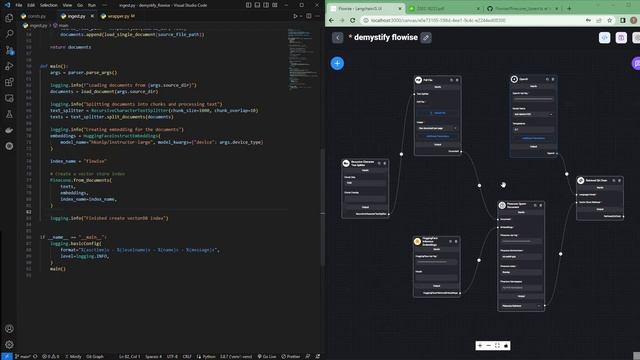640x360 pixels.
Task: Go back in the browser
Action: (331, 20)
